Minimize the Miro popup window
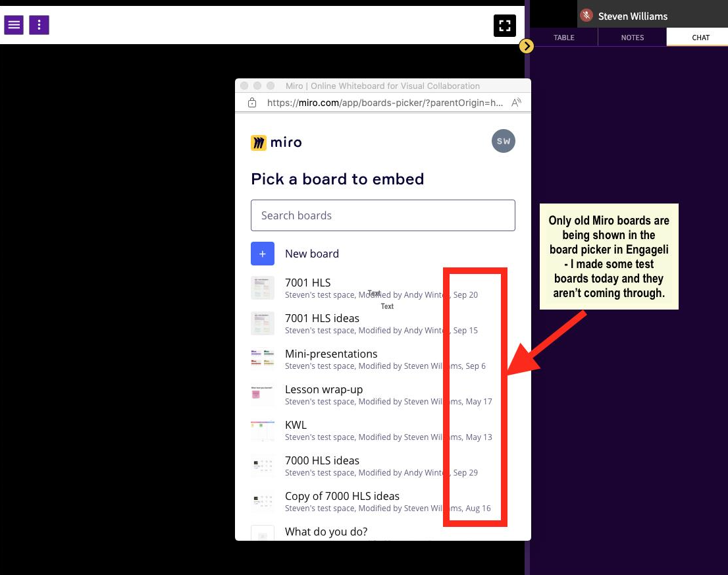The height and width of the screenshot is (575, 728). (x=257, y=86)
